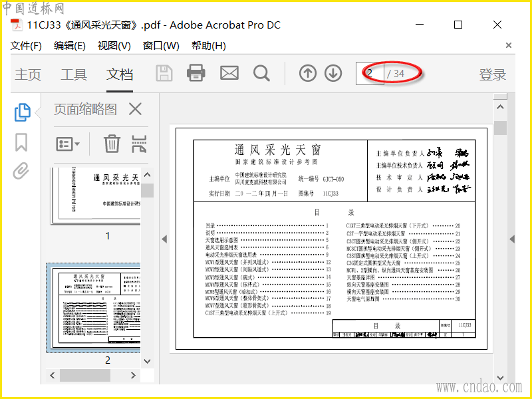Open page thumbnails sidebar icon
This screenshot has height=399, width=532.
click(x=23, y=112)
